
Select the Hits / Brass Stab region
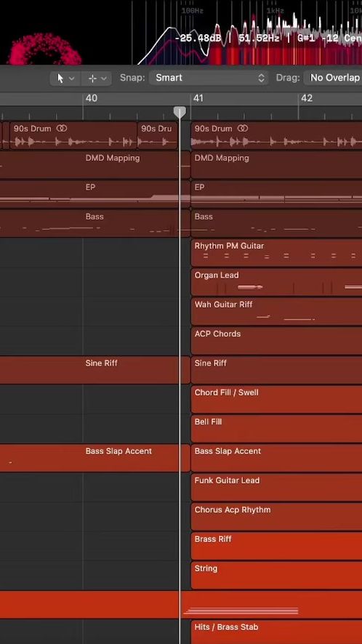click(x=276, y=632)
